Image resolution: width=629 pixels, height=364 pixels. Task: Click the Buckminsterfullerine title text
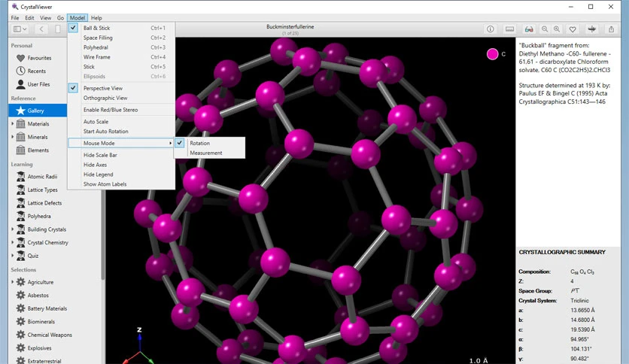pos(290,27)
